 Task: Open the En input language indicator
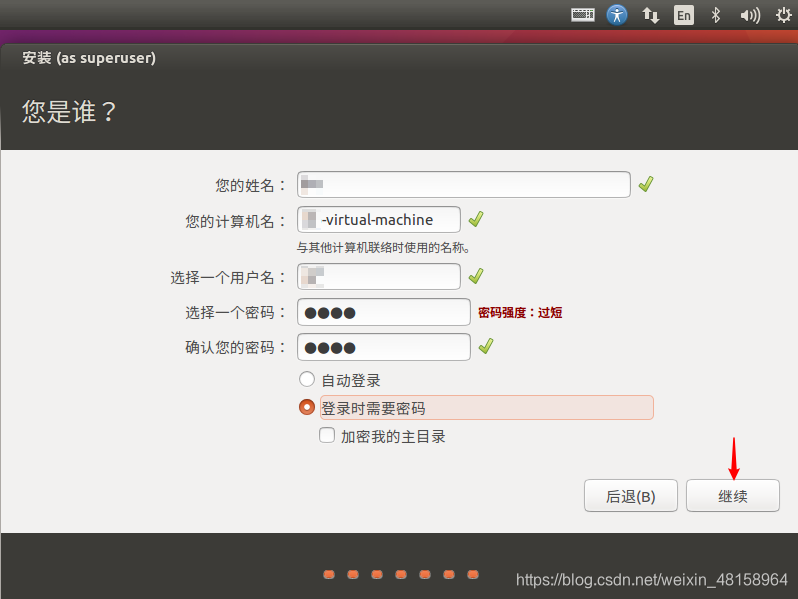683,15
